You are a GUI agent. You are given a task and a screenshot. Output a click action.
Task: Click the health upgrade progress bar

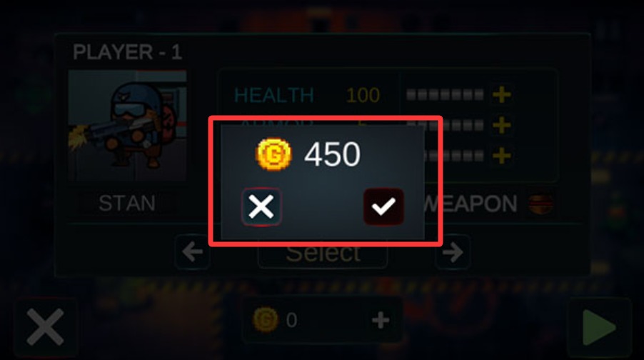[x=445, y=95]
